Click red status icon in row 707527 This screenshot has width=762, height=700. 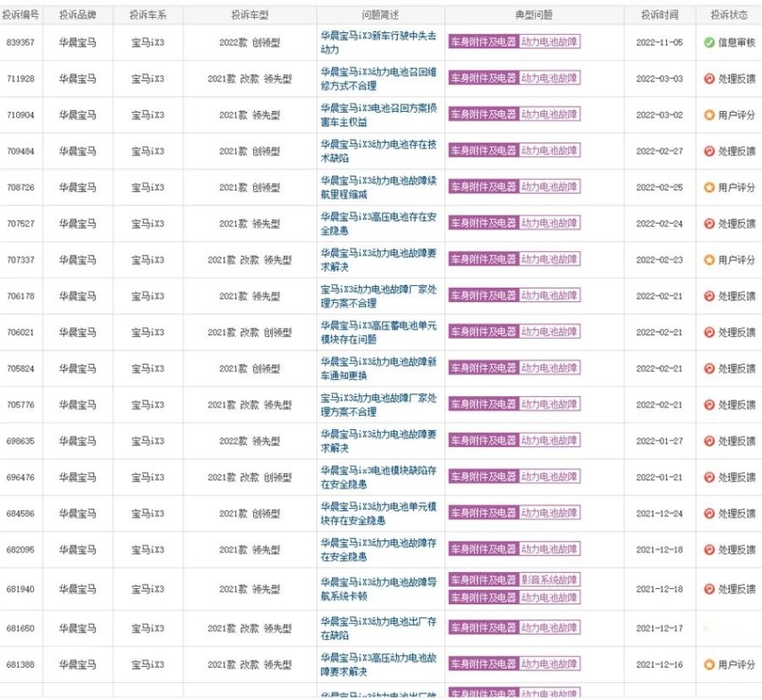(709, 223)
